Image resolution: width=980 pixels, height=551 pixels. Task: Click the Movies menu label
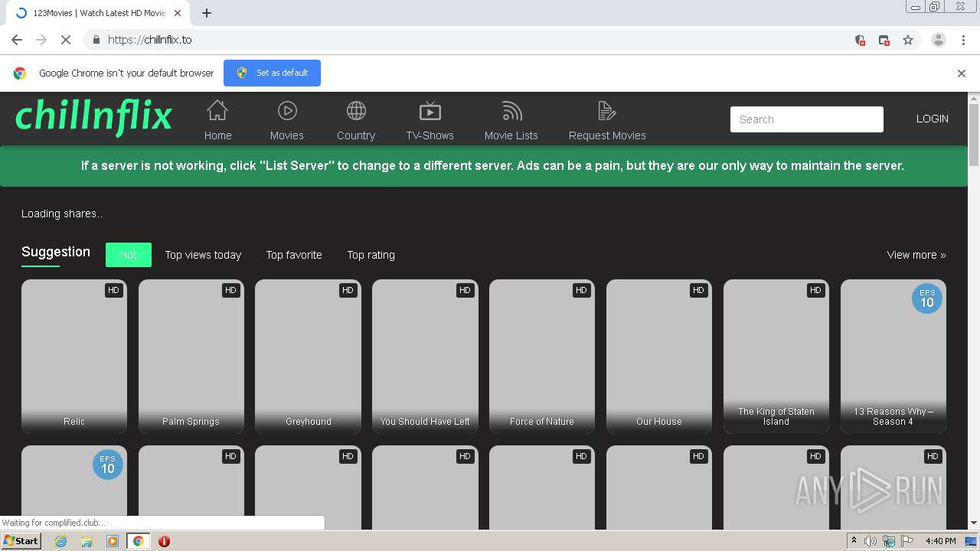tap(287, 135)
